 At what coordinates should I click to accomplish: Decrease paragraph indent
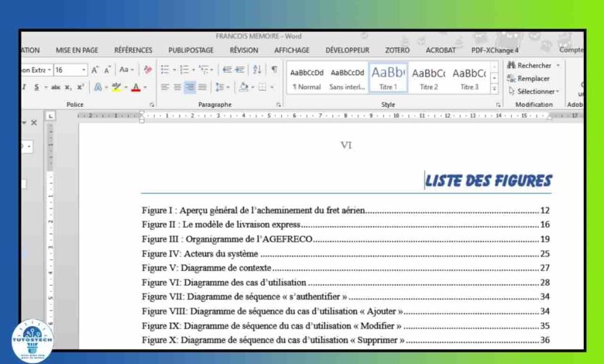click(x=227, y=70)
